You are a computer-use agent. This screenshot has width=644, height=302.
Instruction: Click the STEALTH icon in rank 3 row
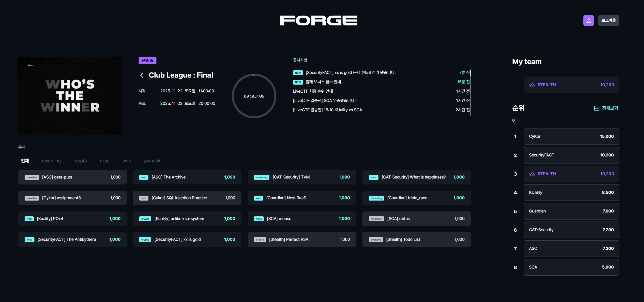coord(532,174)
